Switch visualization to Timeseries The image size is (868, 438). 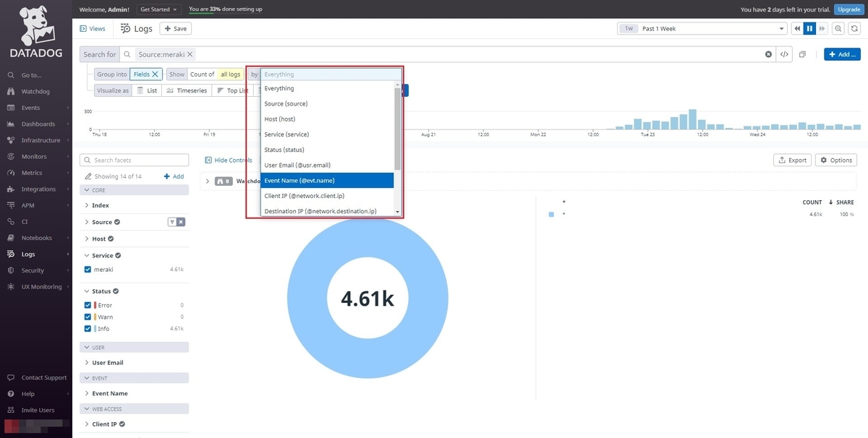coord(186,90)
